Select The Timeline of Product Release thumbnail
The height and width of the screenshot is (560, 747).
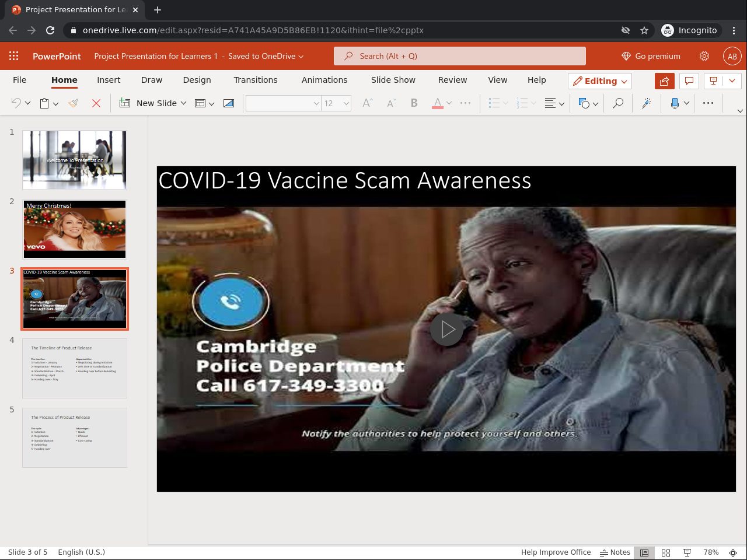pyautogui.click(x=75, y=368)
